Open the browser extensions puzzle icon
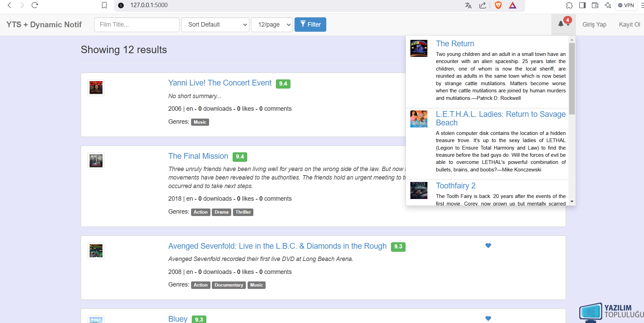The height and width of the screenshot is (323, 644). 569,5
